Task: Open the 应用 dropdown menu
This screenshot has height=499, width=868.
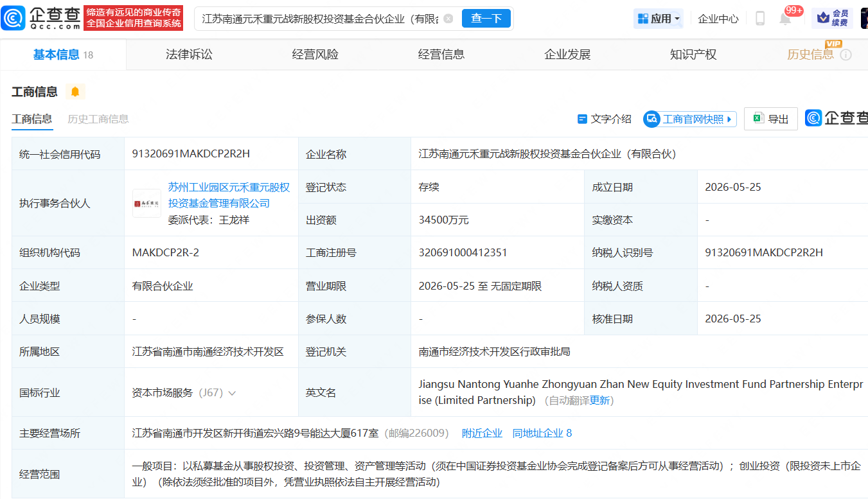Action: (x=659, y=19)
